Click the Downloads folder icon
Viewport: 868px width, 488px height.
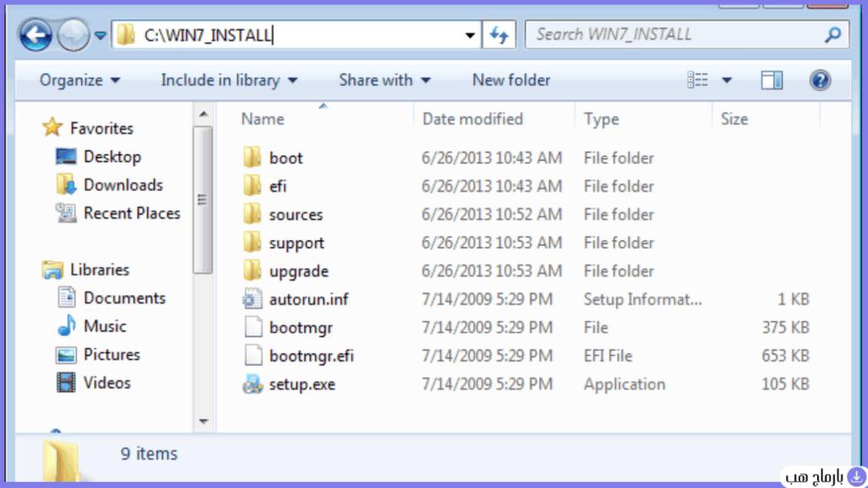pyautogui.click(x=66, y=185)
